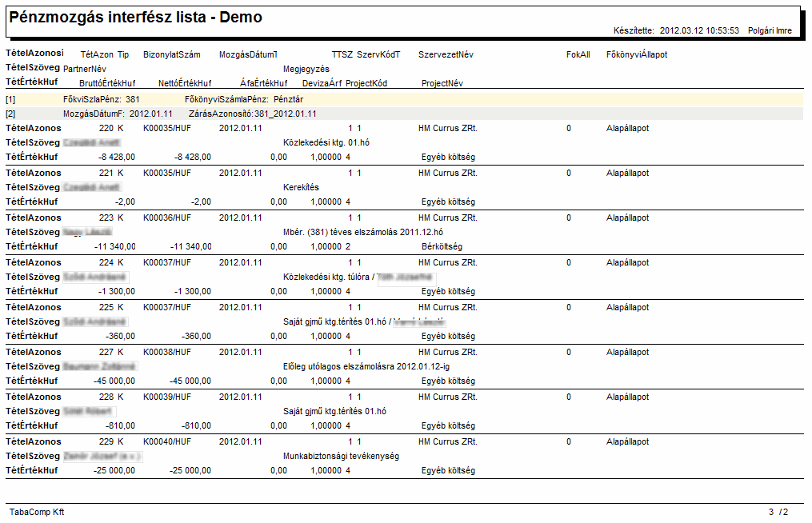This screenshot has width=812, height=523.
Task: Click the BizonylatSzám column header
Action: (x=172, y=54)
